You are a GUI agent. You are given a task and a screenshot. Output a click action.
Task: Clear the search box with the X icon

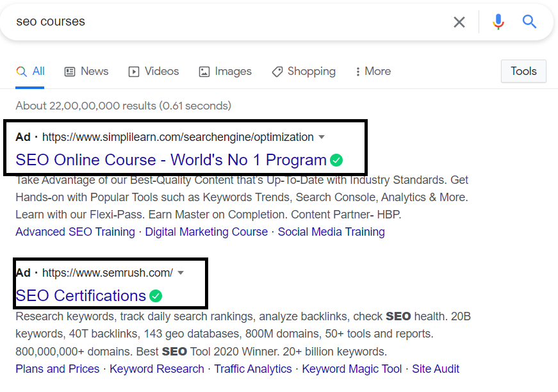click(459, 22)
